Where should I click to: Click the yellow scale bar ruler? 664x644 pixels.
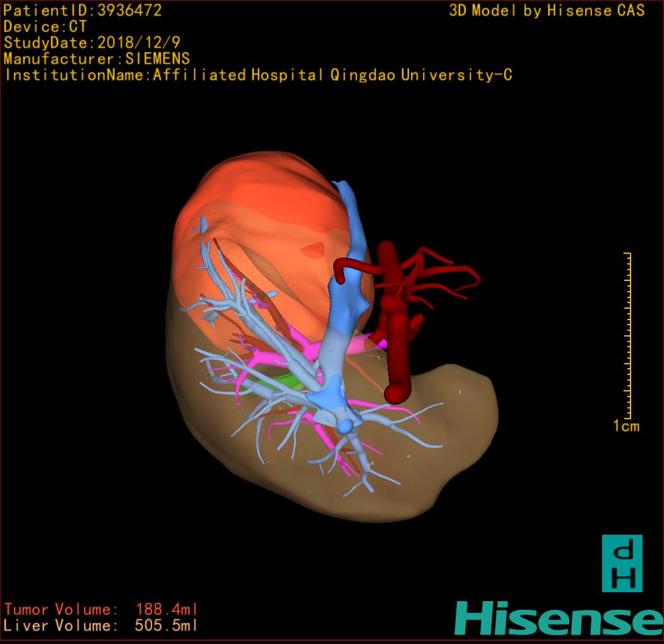pos(627,335)
